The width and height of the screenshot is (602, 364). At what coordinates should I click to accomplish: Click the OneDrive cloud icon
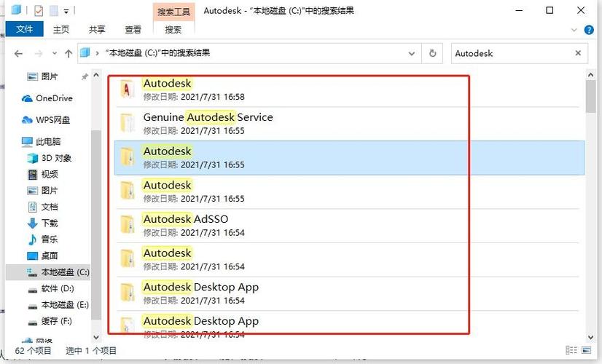(x=27, y=98)
